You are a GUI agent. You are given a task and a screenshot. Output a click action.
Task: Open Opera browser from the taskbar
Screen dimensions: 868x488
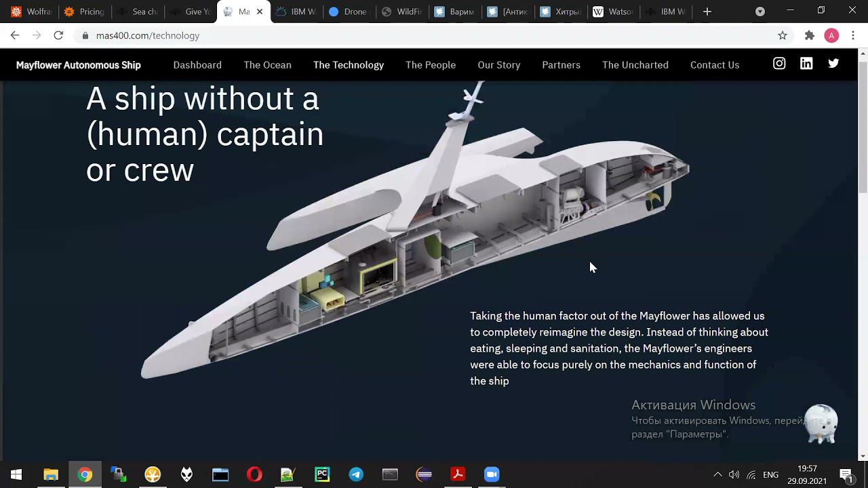coord(254,474)
